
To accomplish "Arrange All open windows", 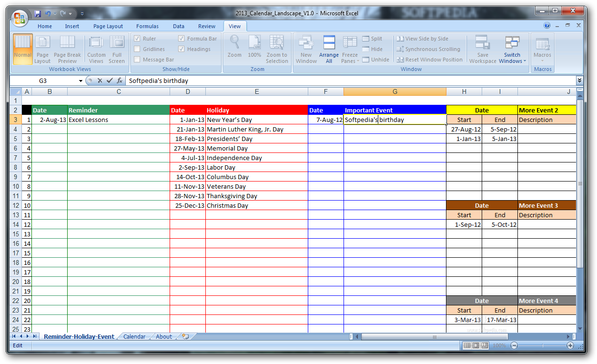I will 329,49.
